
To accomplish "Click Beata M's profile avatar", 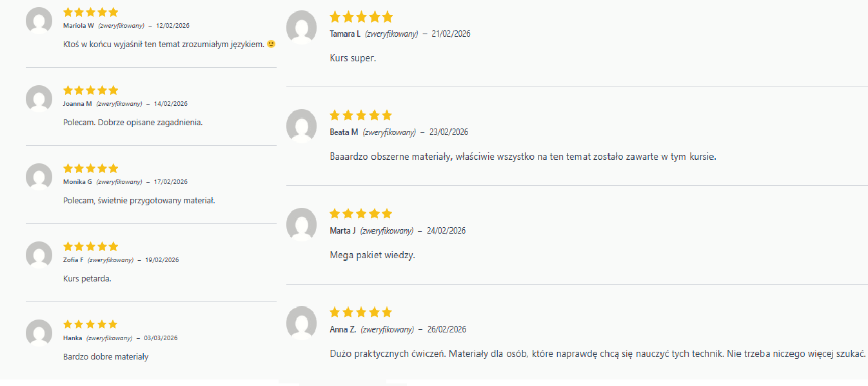I will click(301, 125).
